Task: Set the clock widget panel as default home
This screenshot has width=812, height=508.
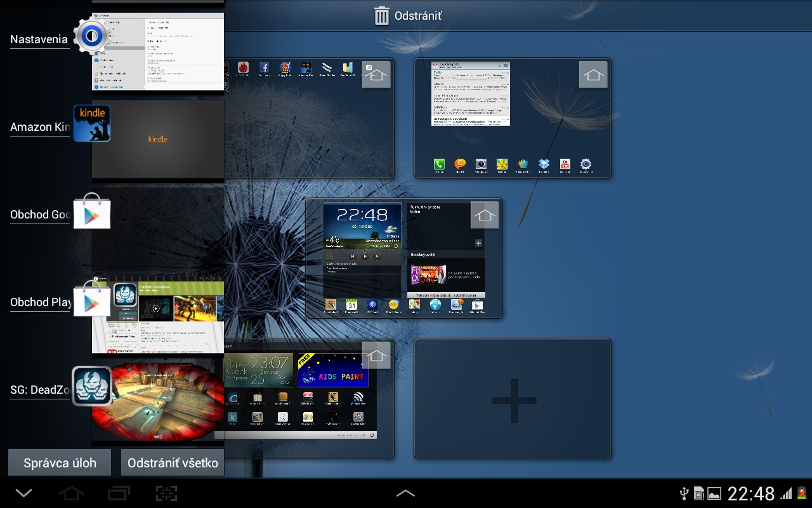Action: pos(485,215)
